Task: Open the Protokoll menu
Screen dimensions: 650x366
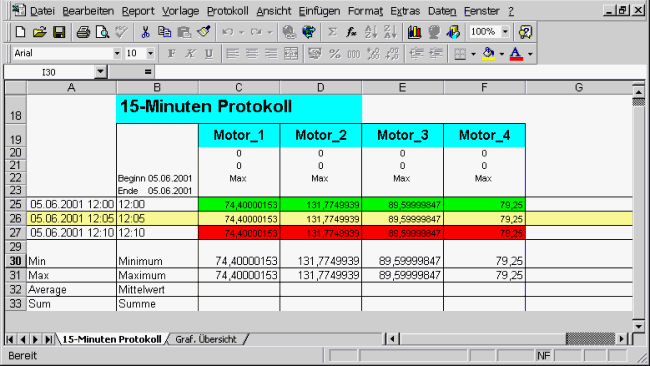Action: 228,11
